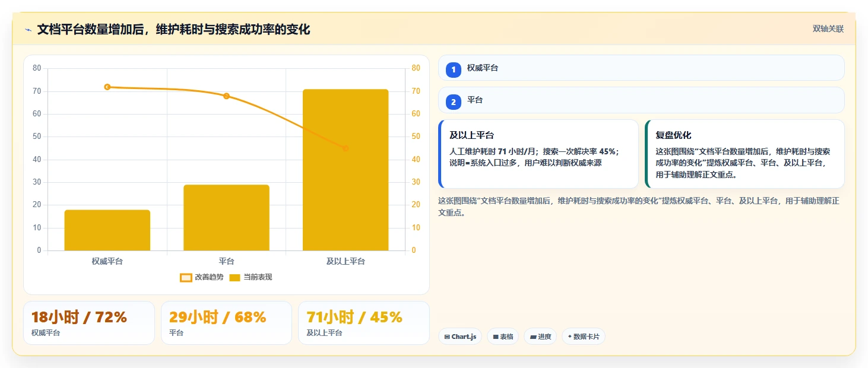Toggle the 改善趋势 legend item

pyautogui.click(x=202, y=277)
